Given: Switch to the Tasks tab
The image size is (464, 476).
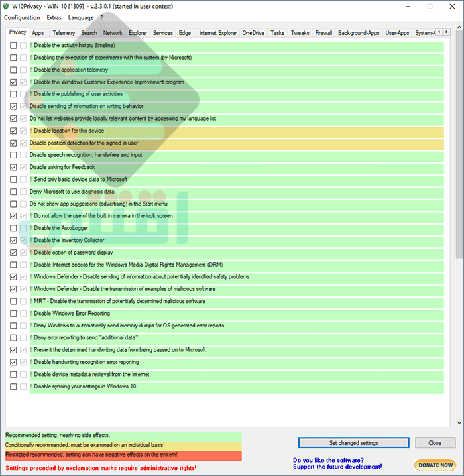Looking at the screenshot, I should (277, 33).
